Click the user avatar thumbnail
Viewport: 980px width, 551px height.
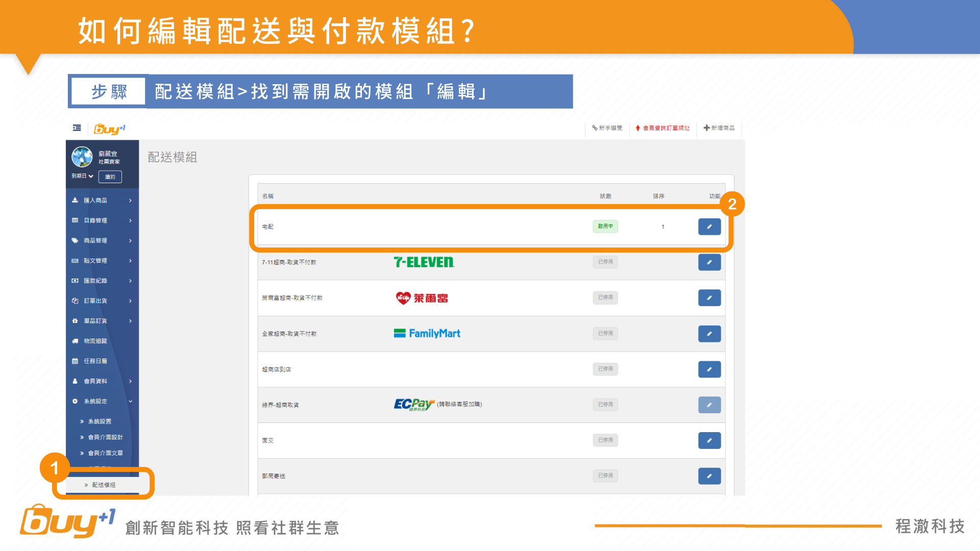[x=82, y=157]
